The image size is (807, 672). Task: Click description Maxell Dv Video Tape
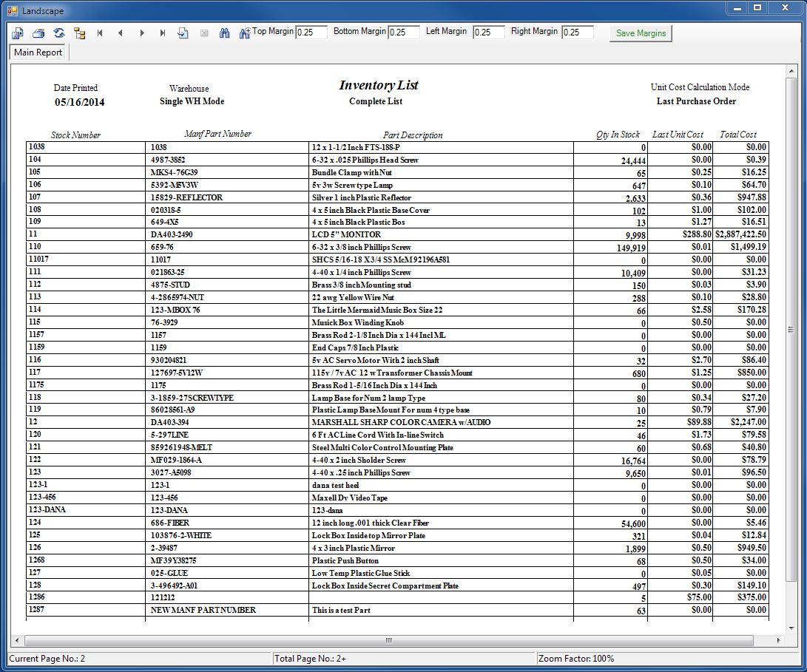[x=349, y=498]
